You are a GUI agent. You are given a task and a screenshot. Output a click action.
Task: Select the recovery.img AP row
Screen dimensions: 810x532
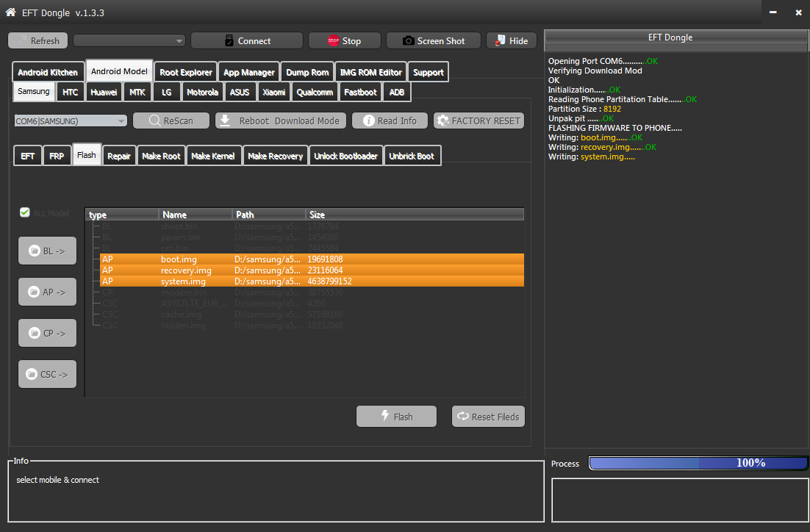tap(312, 270)
